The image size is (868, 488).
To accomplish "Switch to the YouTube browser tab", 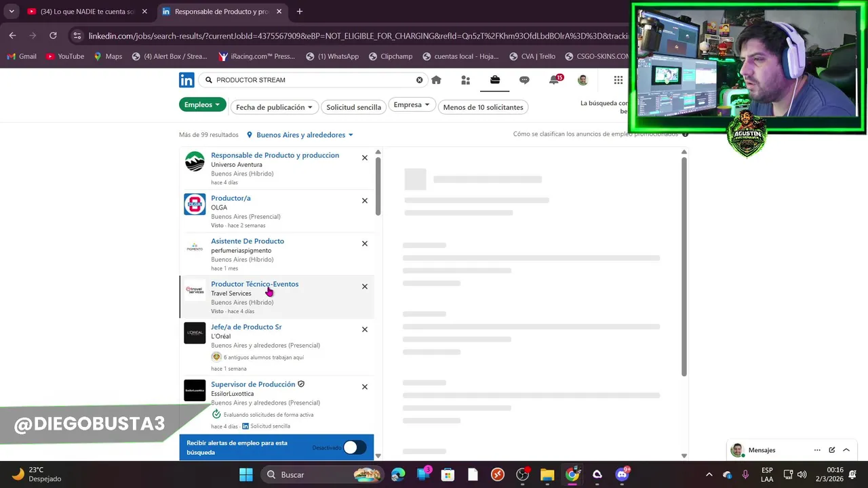I will 87,12.
